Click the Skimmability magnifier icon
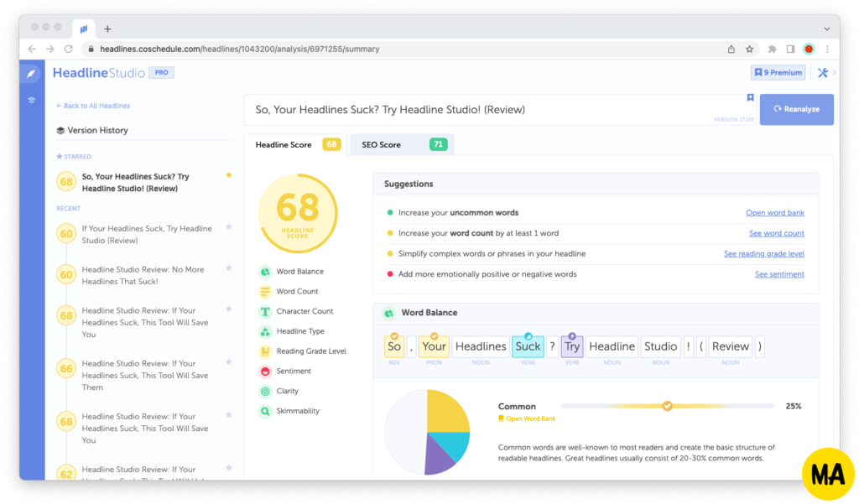 pos(265,411)
